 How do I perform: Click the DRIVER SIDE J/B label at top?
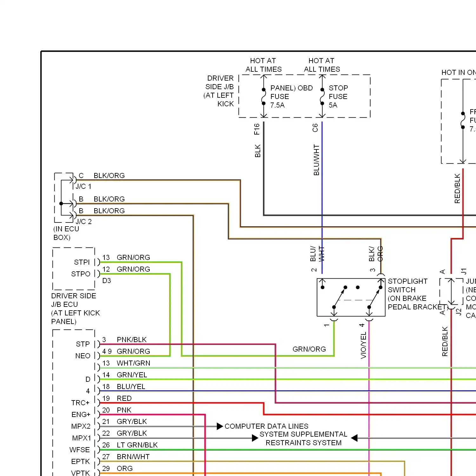219,91
